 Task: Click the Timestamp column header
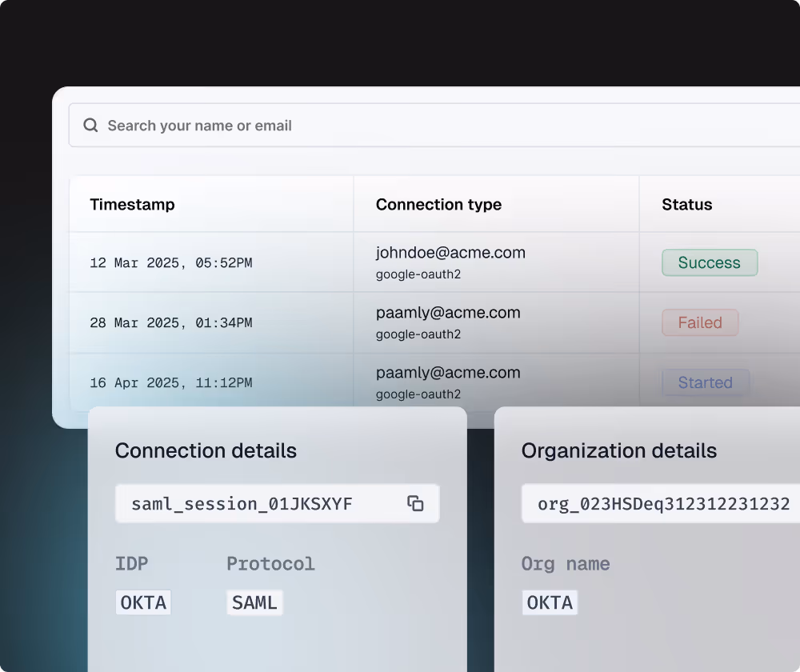(x=132, y=204)
